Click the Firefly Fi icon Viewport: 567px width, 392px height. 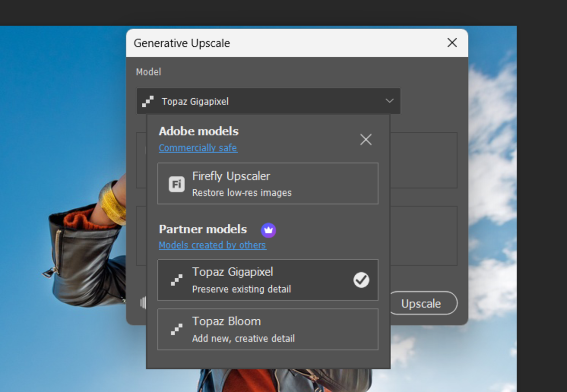click(x=177, y=184)
